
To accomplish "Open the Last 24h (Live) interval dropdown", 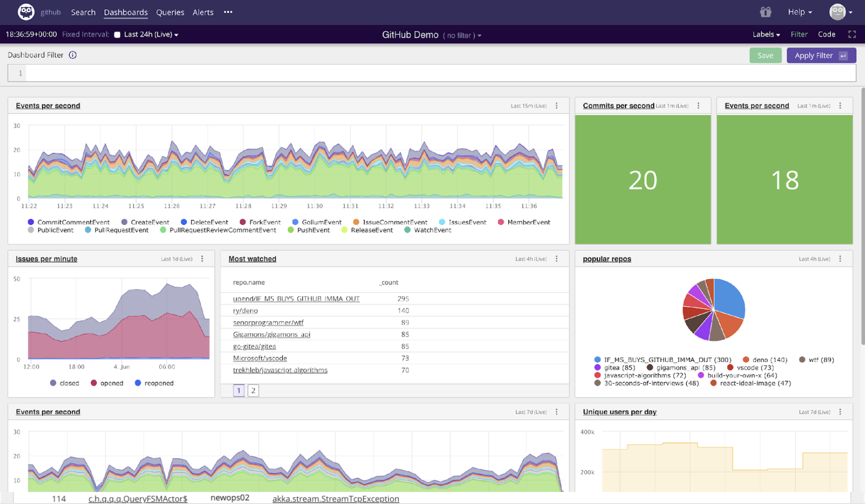I will coord(151,34).
